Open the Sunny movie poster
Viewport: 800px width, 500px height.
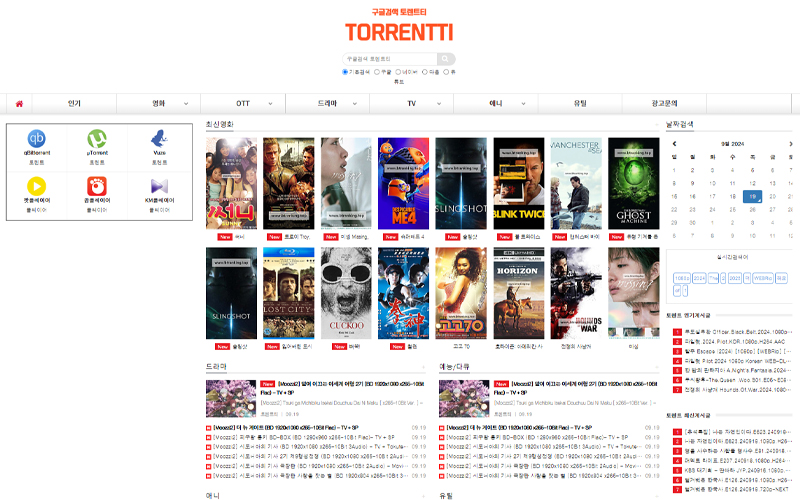point(231,183)
